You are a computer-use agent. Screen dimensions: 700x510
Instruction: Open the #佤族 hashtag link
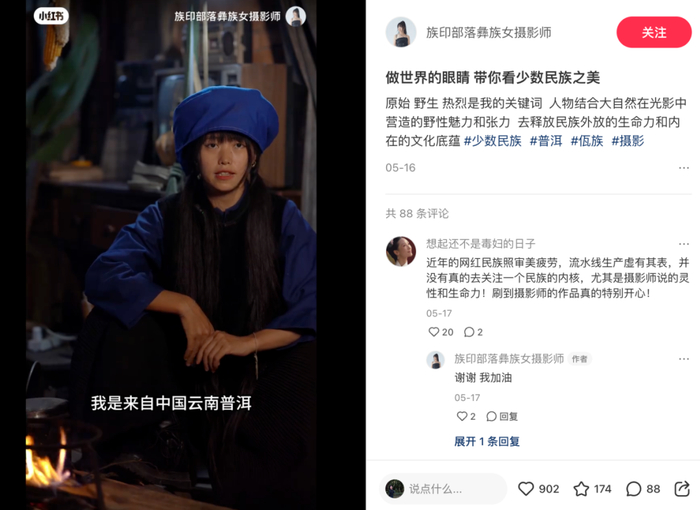(x=587, y=141)
